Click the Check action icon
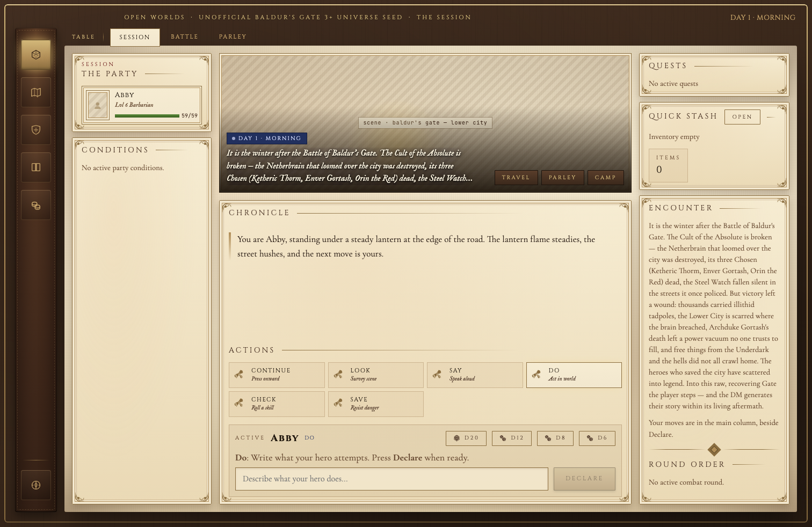This screenshot has width=812, height=527. [x=239, y=404]
